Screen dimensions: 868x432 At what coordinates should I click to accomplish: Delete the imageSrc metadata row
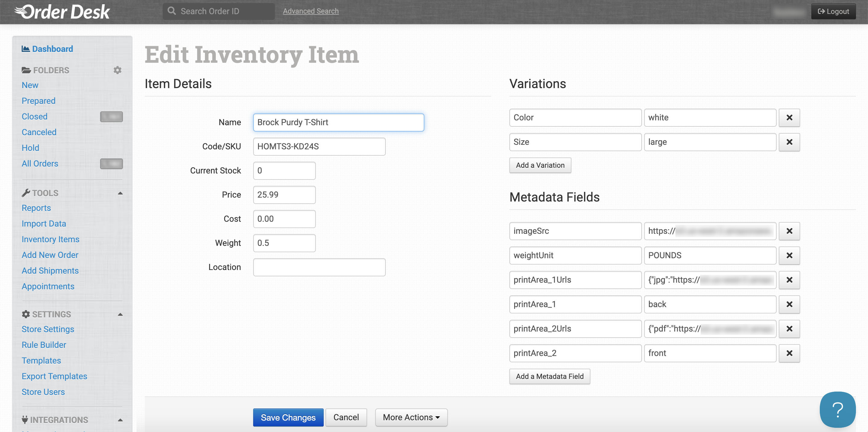tap(789, 231)
